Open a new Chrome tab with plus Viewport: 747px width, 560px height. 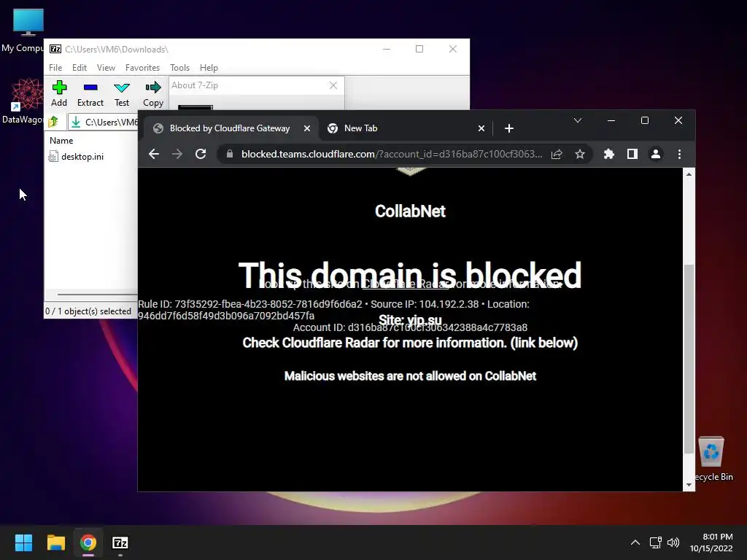[x=508, y=128]
